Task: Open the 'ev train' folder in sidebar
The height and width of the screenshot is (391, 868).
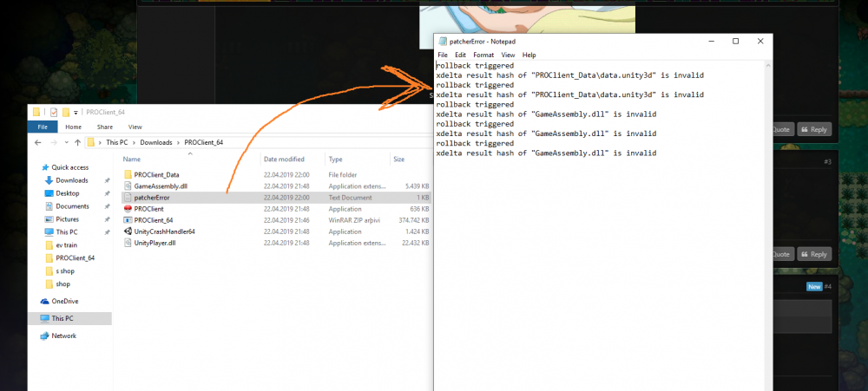Action: pos(66,245)
